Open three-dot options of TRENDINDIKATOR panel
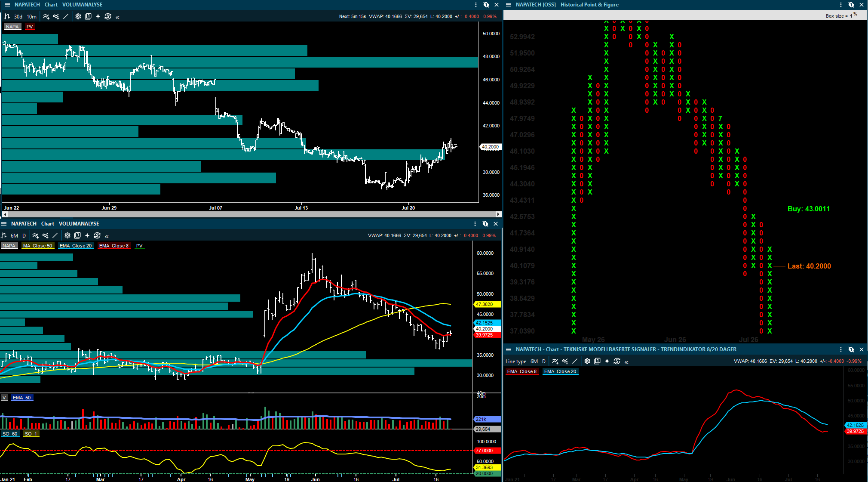The width and height of the screenshot is (868, 482). coord(841,349)
